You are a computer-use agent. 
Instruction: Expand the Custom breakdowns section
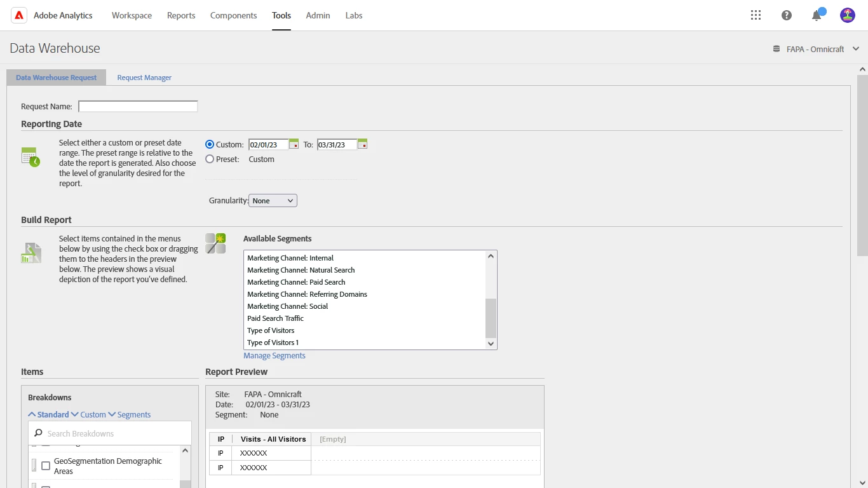(88, 414)
